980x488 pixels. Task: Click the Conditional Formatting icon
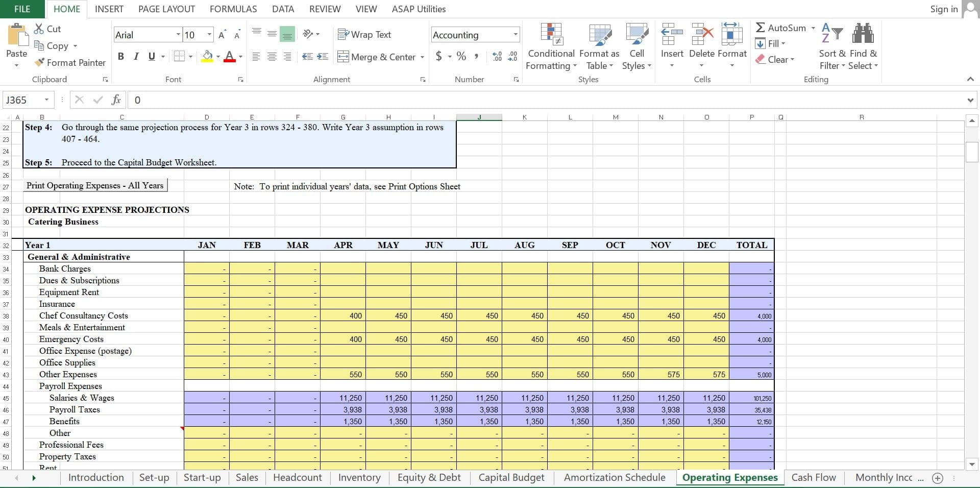551,35
